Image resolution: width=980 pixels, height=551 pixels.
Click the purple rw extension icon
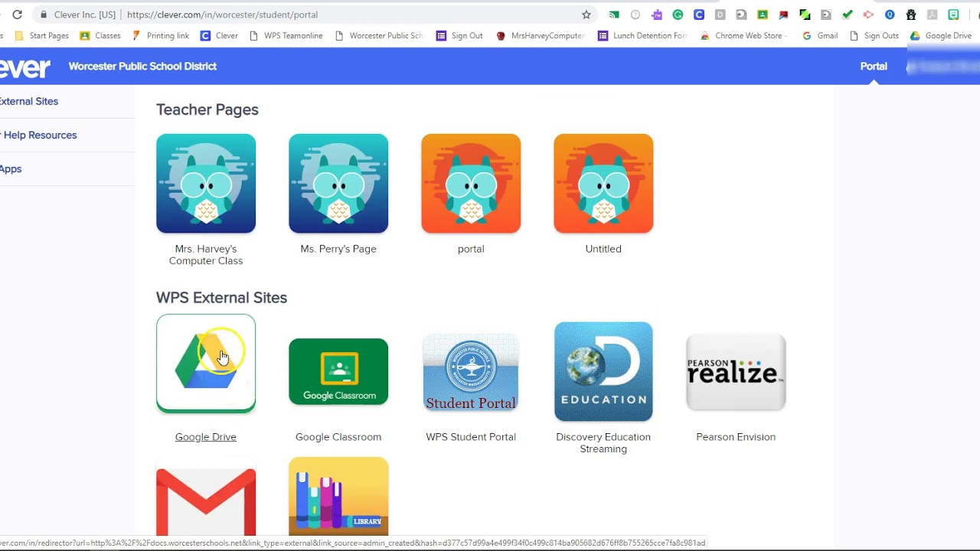click(657, 15)
